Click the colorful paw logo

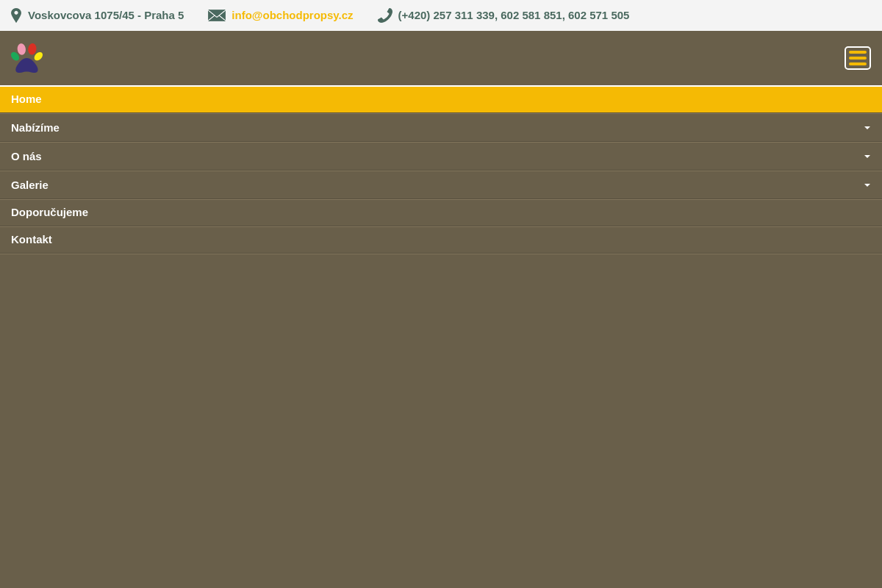(27, 58)
